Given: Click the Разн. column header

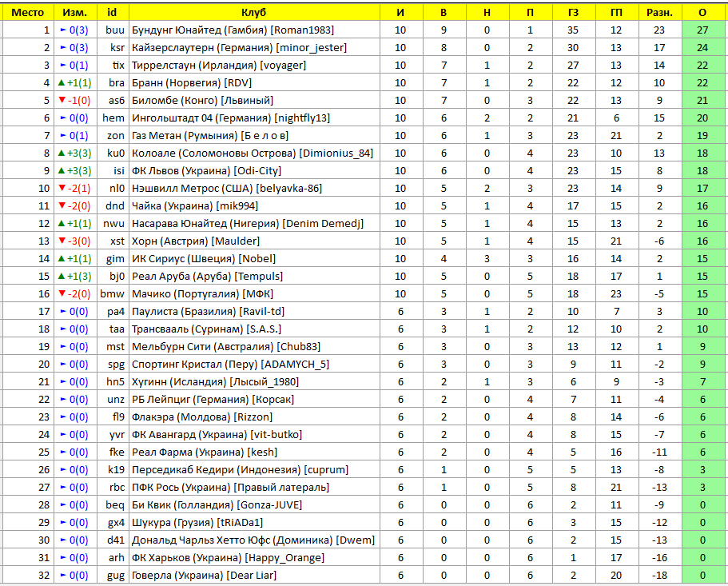Looking at the screenshot, I should tap(660, 13).
